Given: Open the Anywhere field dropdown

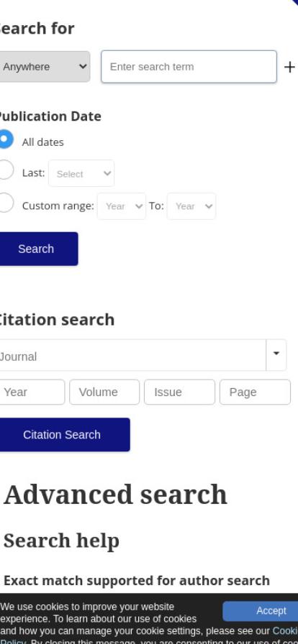Looking at the screenshot, I should tap(45, 67).
